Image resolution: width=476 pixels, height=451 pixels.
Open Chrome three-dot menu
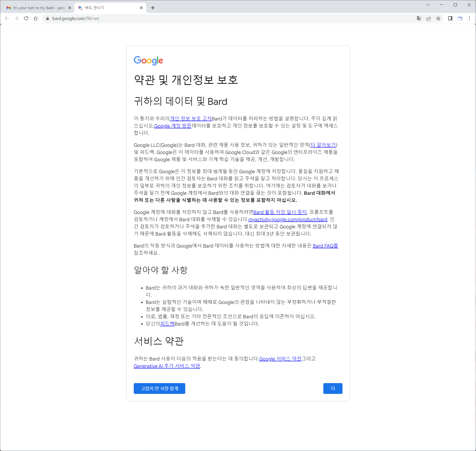pos(469,18)
